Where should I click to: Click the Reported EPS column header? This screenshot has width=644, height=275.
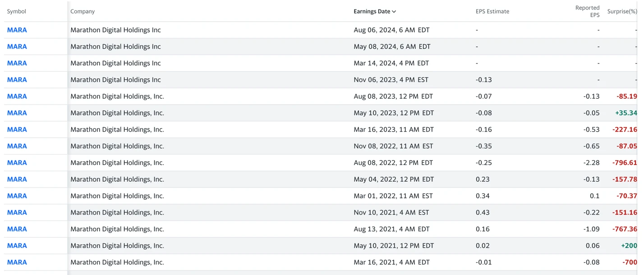coord(587,11)
